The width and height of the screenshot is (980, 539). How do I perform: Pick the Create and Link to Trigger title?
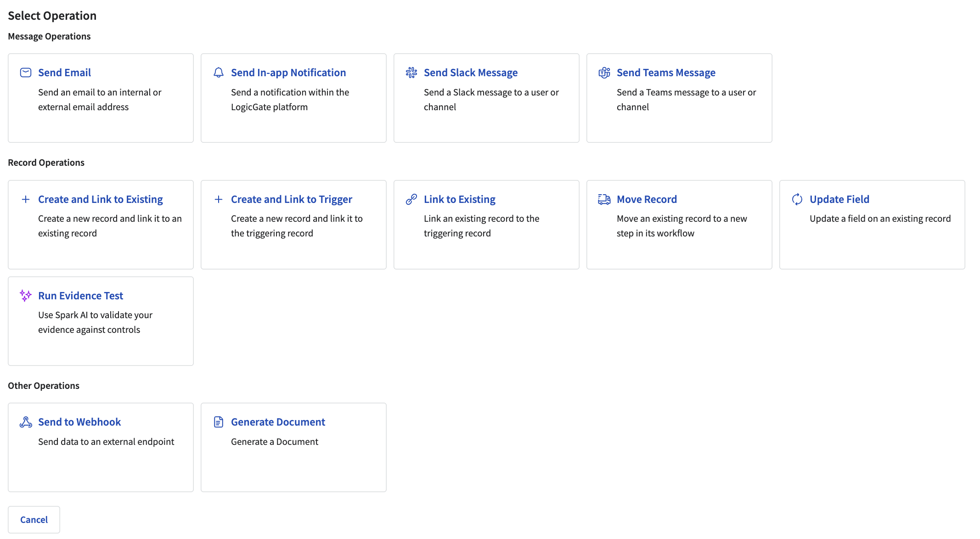291,199
